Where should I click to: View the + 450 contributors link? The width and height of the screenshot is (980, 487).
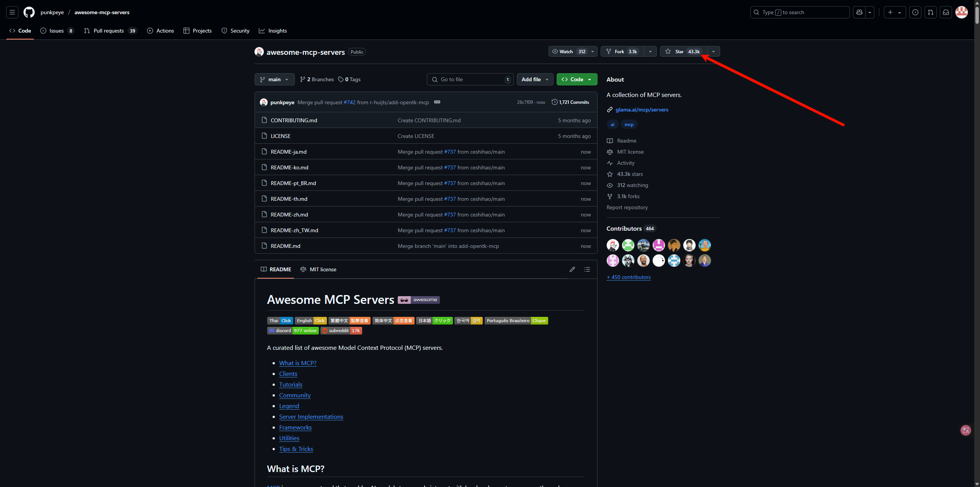629,277
